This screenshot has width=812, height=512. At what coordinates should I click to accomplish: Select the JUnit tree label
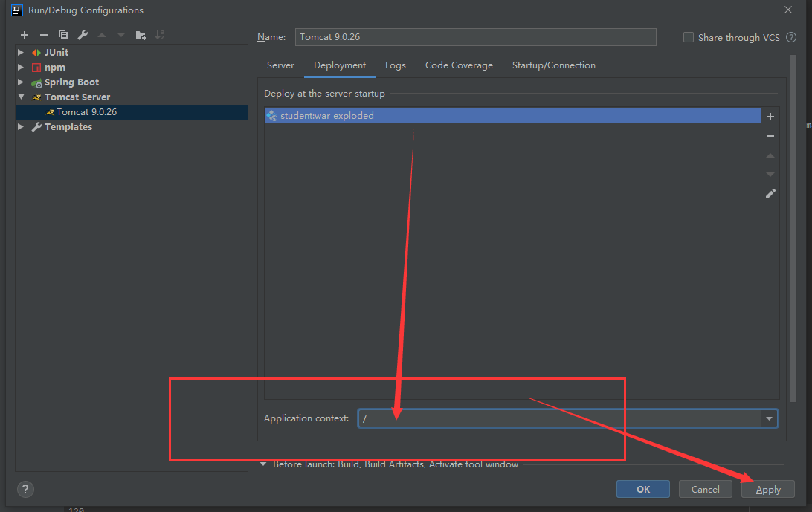pyautogui.click(x=57, y=52)
